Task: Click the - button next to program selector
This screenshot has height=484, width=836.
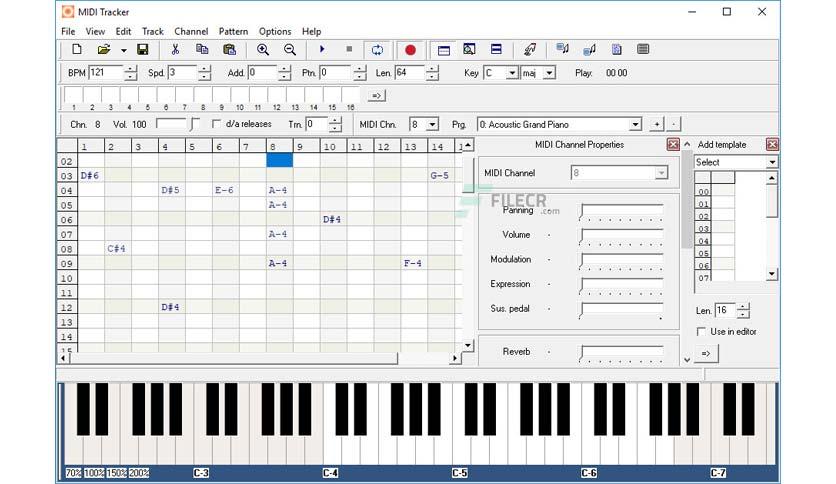Action: 674,125
